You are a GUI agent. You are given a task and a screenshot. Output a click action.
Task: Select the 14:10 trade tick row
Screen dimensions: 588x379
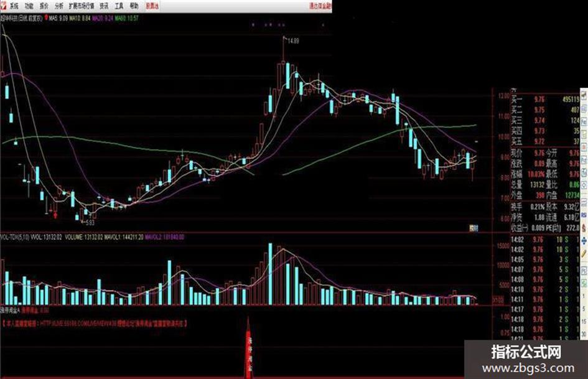tap(545, 289)
